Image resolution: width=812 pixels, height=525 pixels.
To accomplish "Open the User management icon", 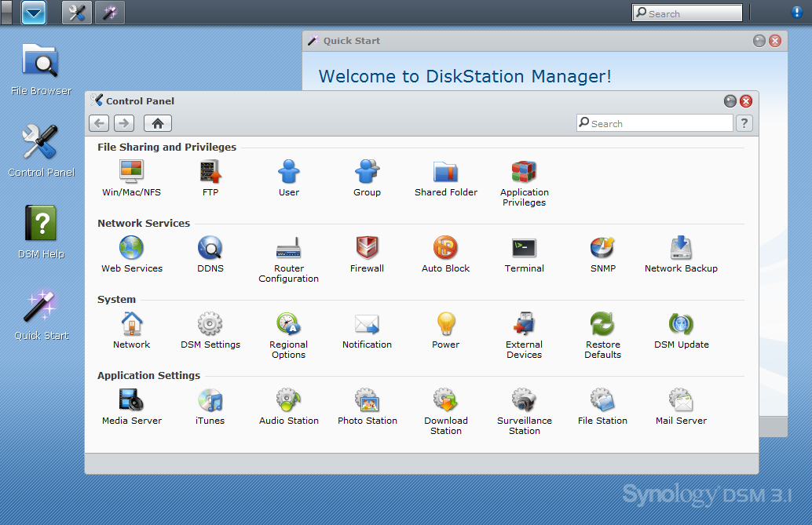I will pos(289,178).
